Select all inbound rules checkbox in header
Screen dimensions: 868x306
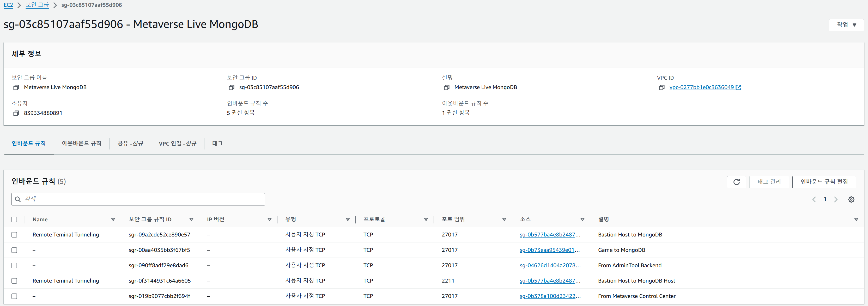pyautogui.click(x=14, y=220)
